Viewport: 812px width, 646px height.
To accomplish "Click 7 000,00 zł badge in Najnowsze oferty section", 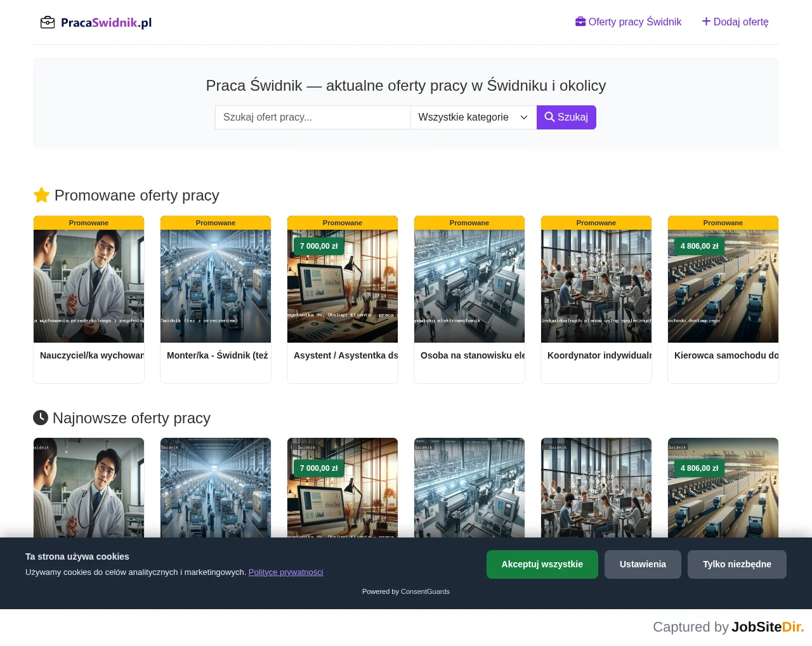I will tap(319, 468).
